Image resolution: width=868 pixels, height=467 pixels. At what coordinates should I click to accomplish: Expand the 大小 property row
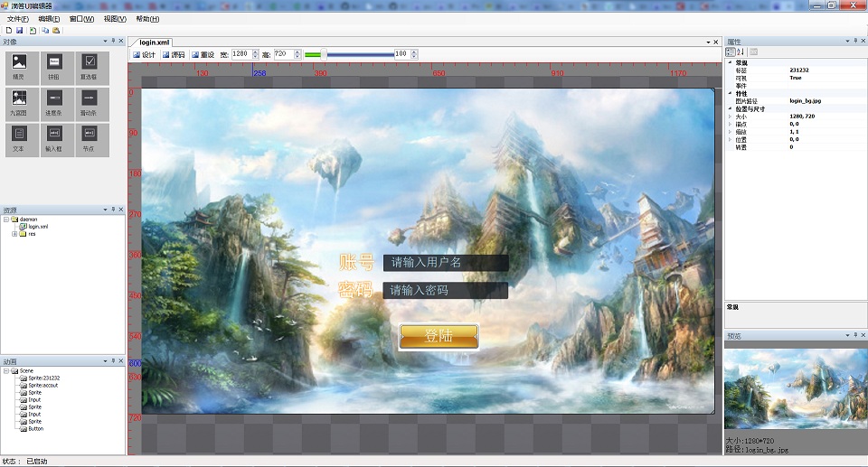(731, 117)
